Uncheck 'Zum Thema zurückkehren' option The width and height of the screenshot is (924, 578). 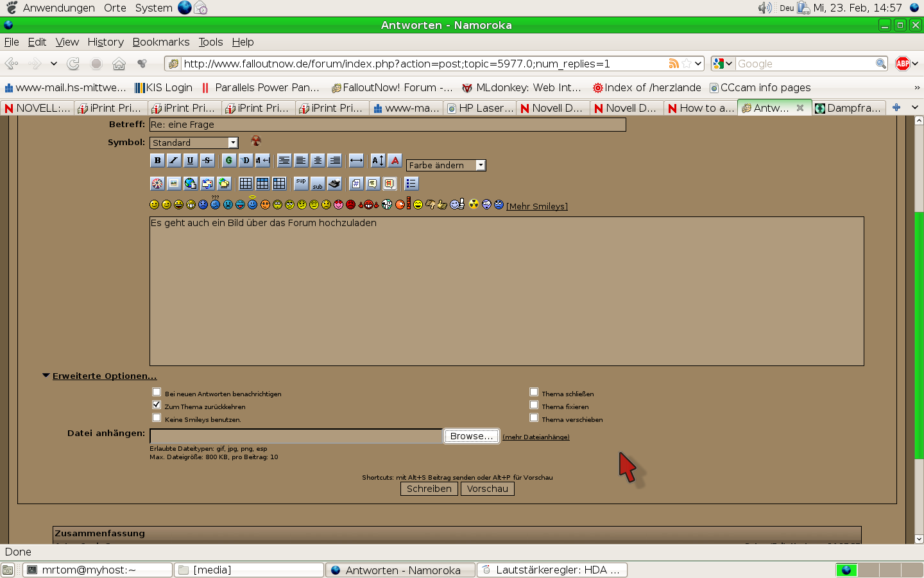157,405
